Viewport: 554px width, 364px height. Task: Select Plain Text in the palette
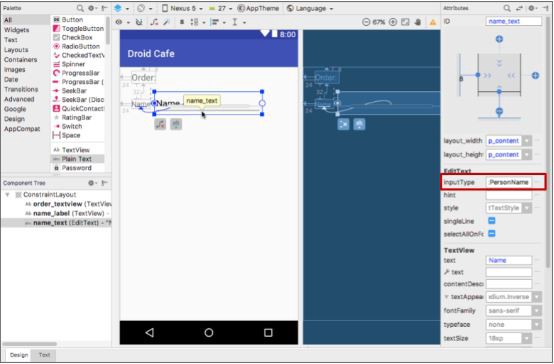coord(77,159)
